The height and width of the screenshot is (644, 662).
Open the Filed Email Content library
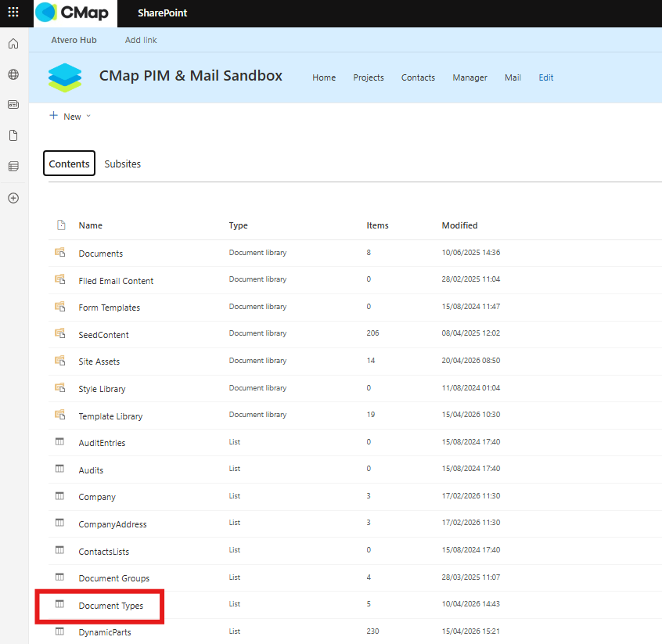[x=116, y=281]
